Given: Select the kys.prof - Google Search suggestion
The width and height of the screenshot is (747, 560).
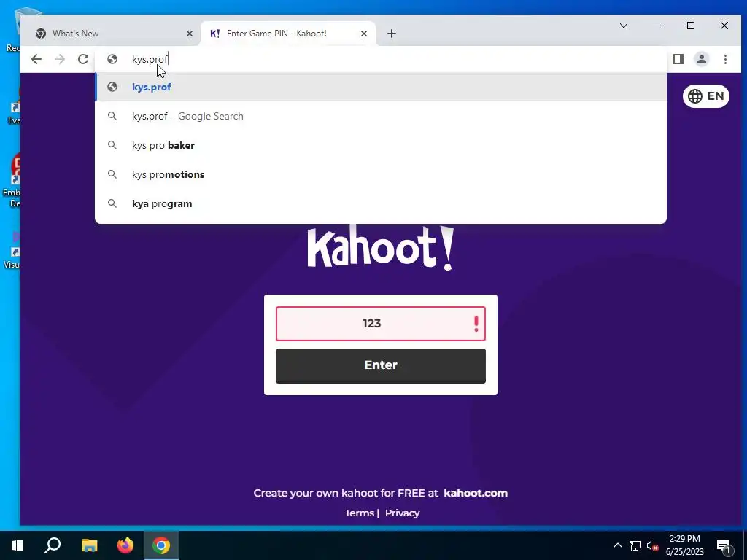Looking at the screenshot, I should click(381, 116).
